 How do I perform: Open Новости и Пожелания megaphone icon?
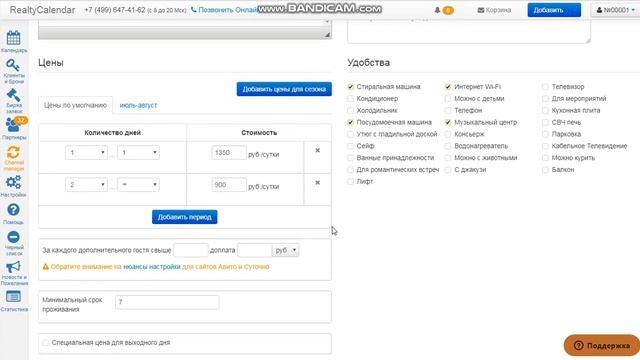click(13, 267)
